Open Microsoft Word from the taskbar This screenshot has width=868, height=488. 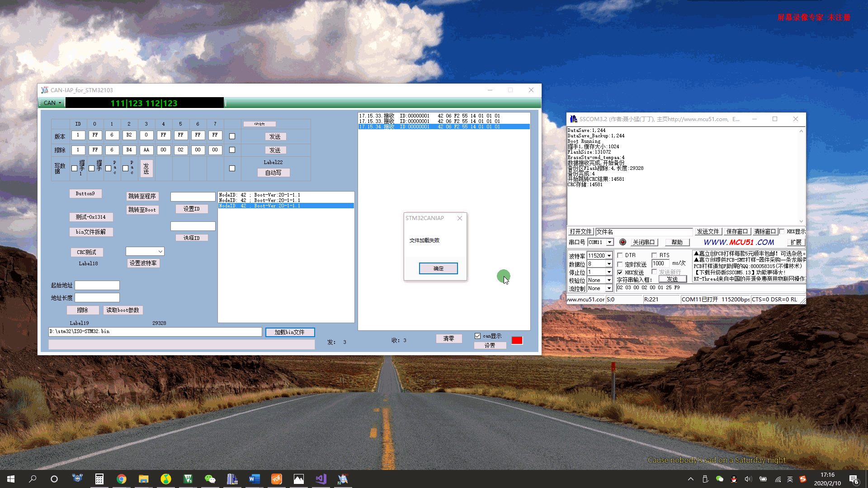click(254, 479)
